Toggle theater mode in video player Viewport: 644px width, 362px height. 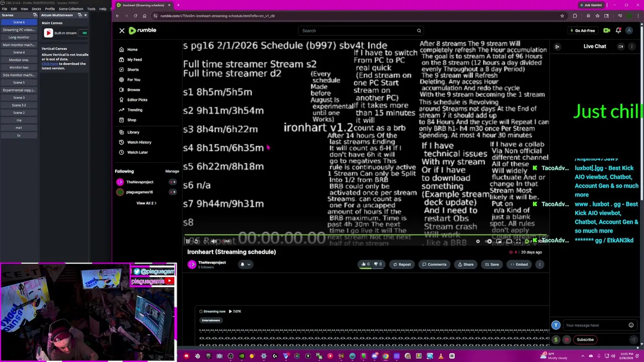tap(509, 241)
